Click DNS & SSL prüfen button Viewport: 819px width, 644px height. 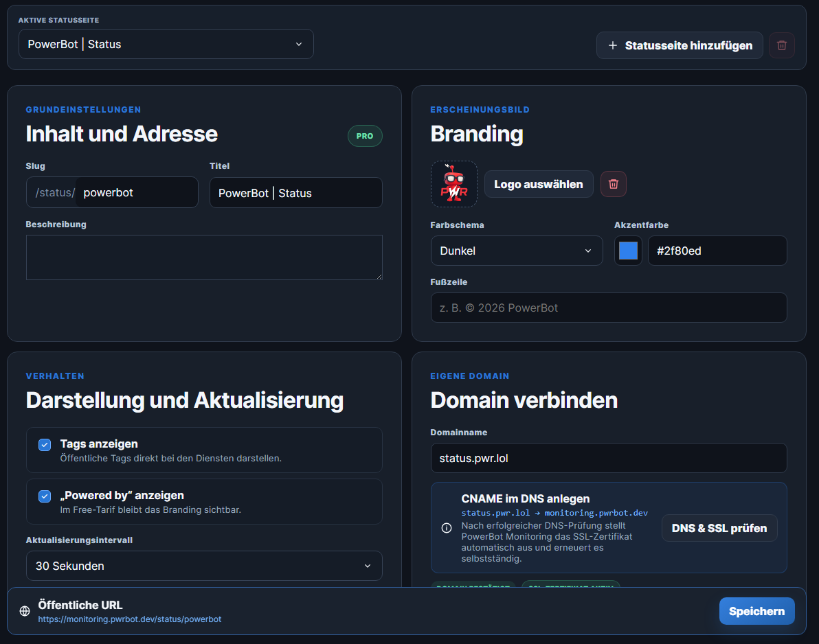719,528
